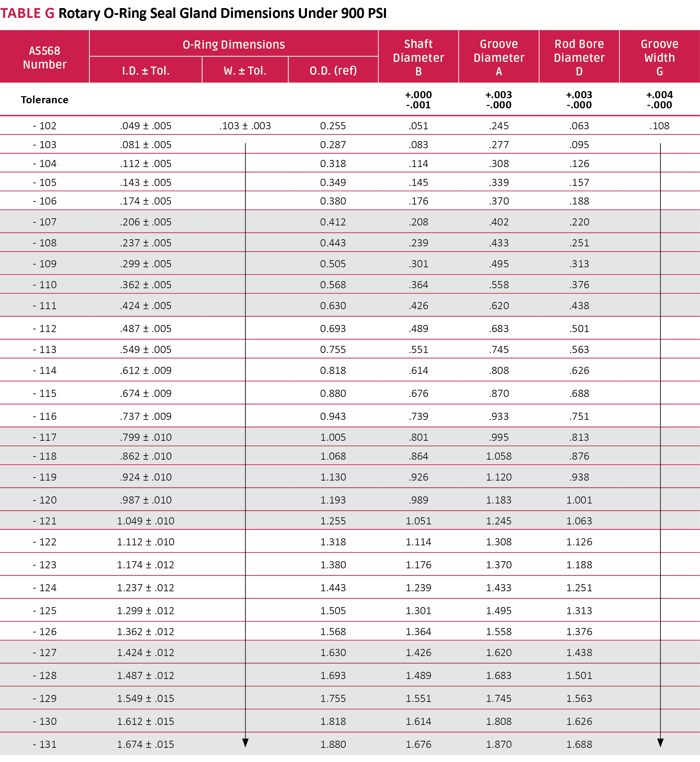Select the Rod Bore Diameter D header

click(579, 58)
